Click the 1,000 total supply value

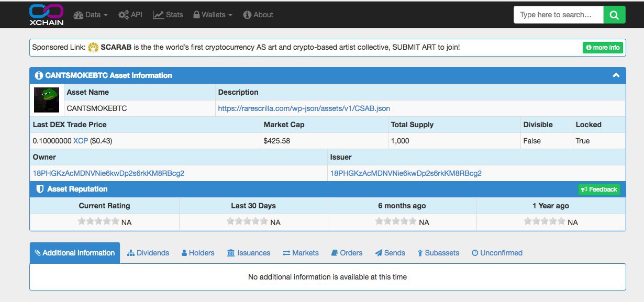(x=400, y=141)
